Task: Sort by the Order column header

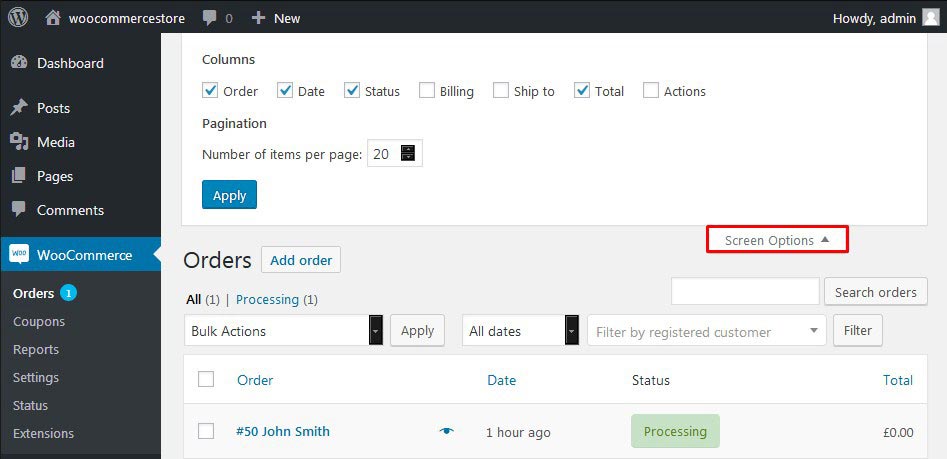Action: coord(255,380)
